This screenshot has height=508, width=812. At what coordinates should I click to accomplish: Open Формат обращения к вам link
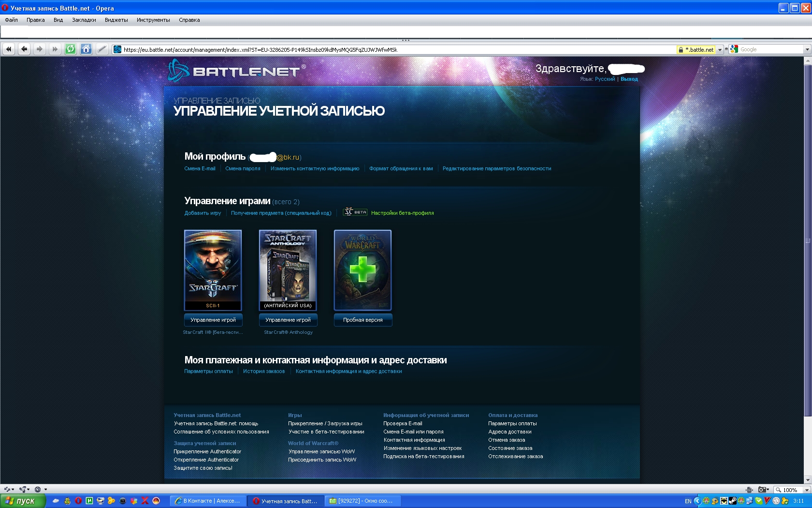[x=401, y=168]
